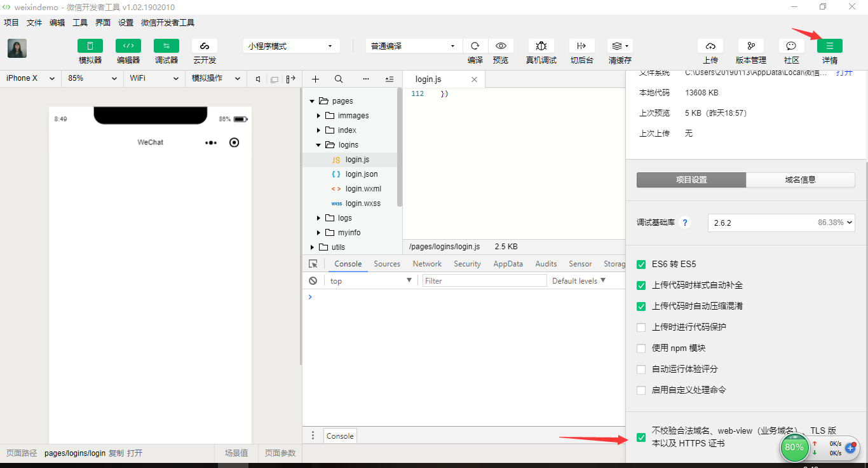Expand the myinfo folder
Viewport: 868px width, 468px height.
tap(319, 233)
